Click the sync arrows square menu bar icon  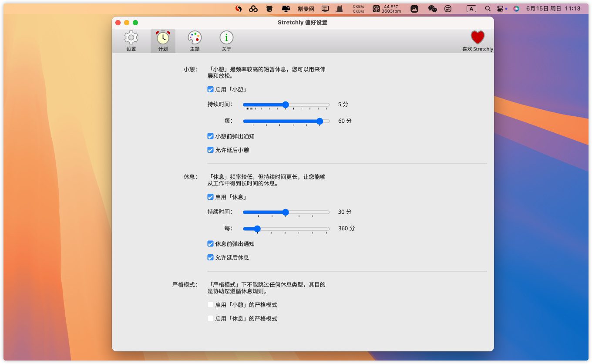click(x=448, y=9)
